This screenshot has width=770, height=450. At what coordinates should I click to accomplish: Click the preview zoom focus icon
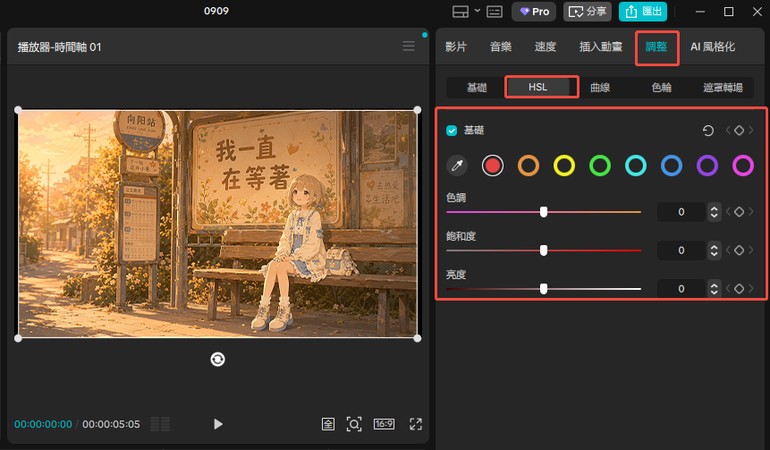click(x=354, y=424)
